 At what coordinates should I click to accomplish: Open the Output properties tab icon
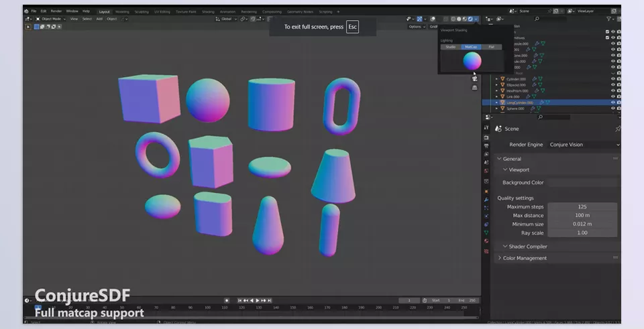pyautogui.click(x=486, y=145)
